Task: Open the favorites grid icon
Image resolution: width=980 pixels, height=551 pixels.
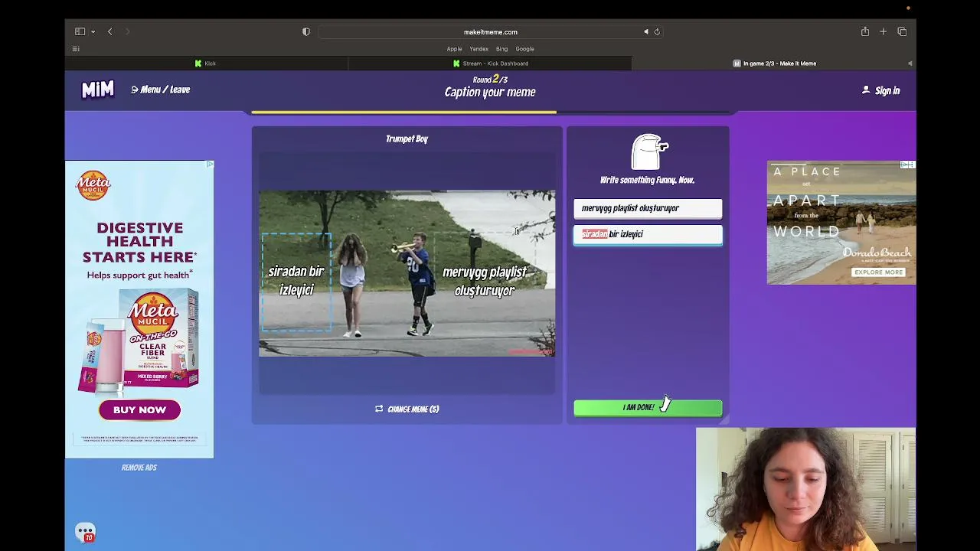Action: coord(76,49)
